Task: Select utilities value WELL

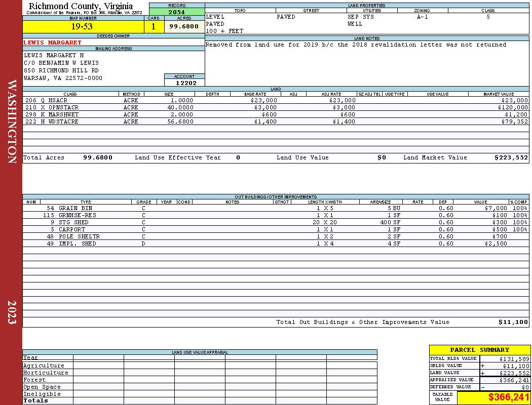Action: click(355, 24)
